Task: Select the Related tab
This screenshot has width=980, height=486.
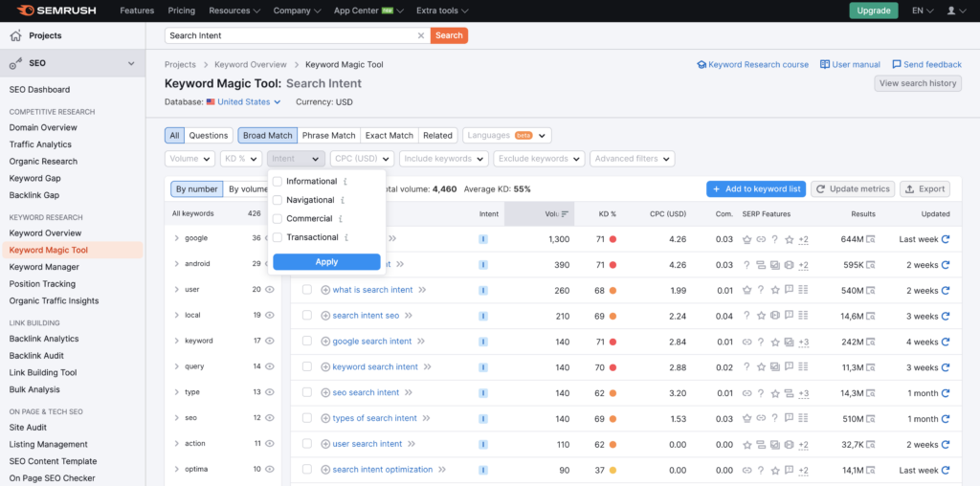Action: click(437, 136)
